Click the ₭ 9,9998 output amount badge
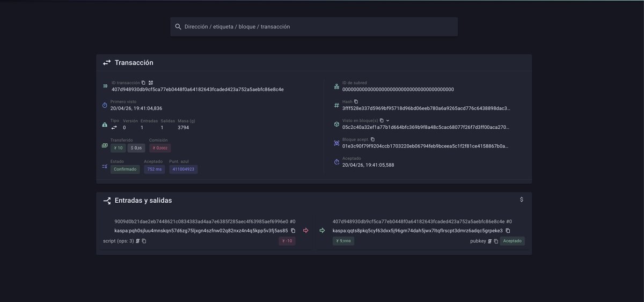This screenshot has width=644, height=302. pyautogui.click(x=343, y=241)
